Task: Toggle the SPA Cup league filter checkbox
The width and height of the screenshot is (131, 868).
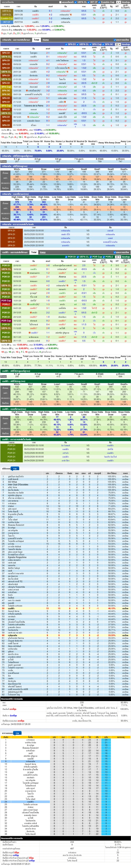Action: coord(91,44)
